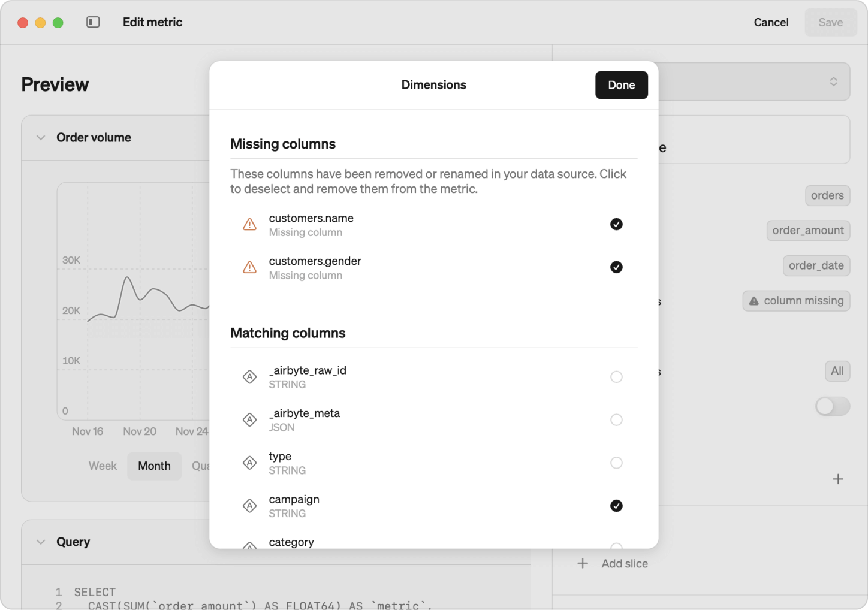Click the data type icon for _airbyte_raw_id
This screenshot has height=610, width=868.
coord(249,377)
